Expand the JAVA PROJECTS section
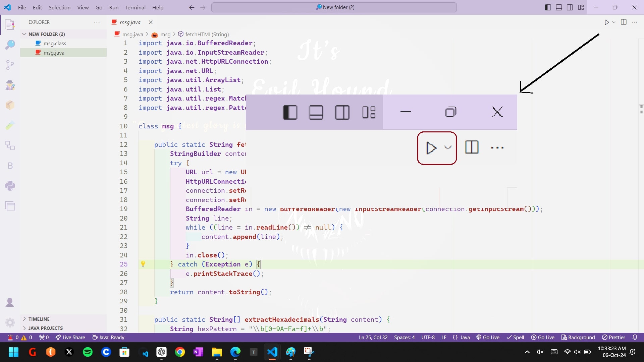 [45, 328]
